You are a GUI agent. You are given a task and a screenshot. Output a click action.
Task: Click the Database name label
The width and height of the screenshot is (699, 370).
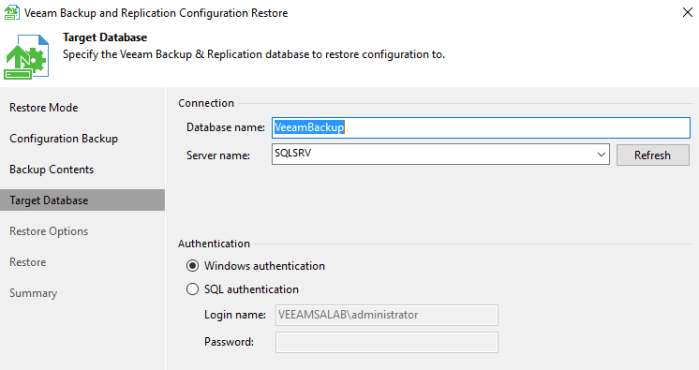click(x=226, y=127)
